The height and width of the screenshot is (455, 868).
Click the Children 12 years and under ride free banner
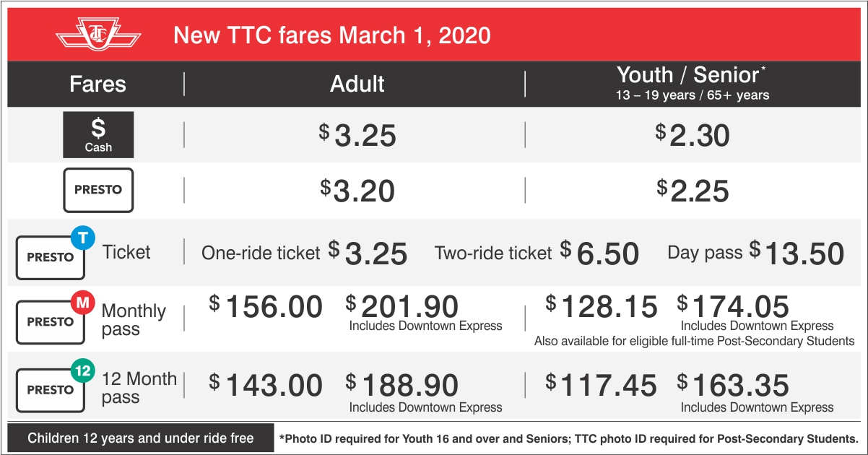pos(141,438)
